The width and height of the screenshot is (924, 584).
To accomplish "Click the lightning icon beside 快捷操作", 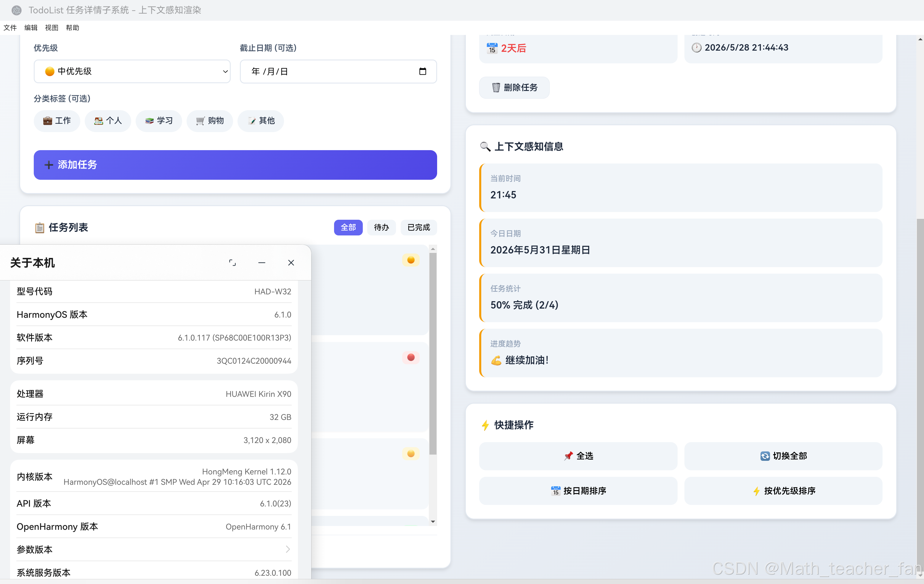I will coord(485,425).
